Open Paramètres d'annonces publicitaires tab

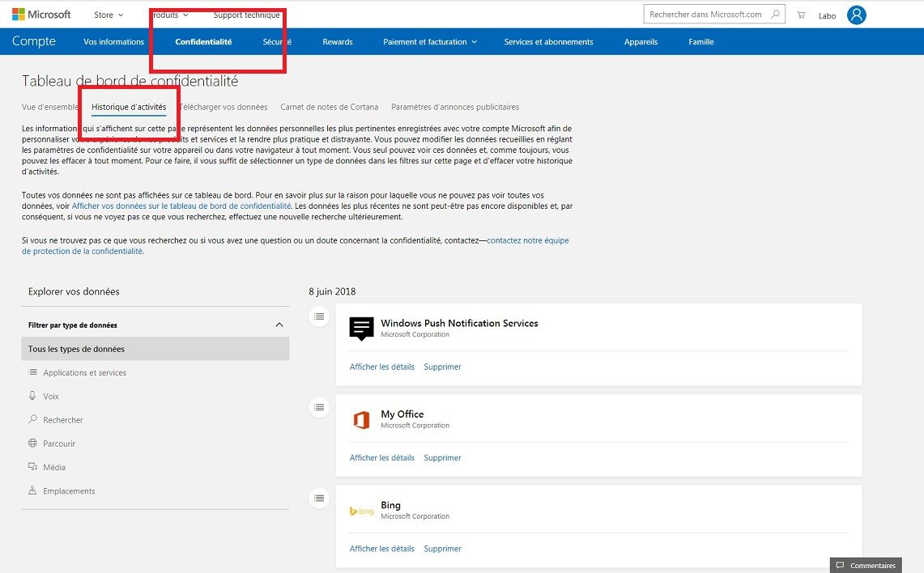pos(455,107)
